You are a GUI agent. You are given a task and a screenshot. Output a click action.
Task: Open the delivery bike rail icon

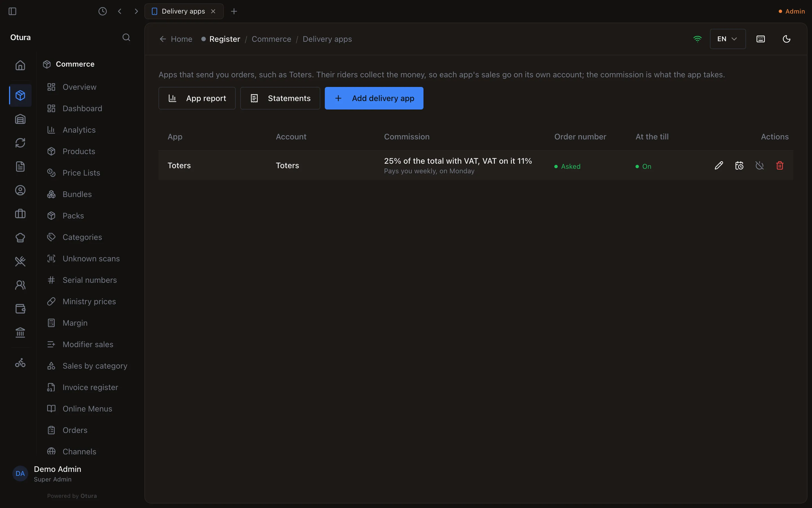point(21,363)
